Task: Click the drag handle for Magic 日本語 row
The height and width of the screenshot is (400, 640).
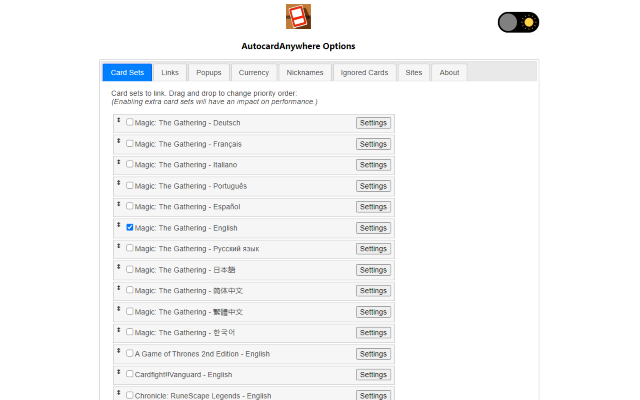Action: point(119,267)
